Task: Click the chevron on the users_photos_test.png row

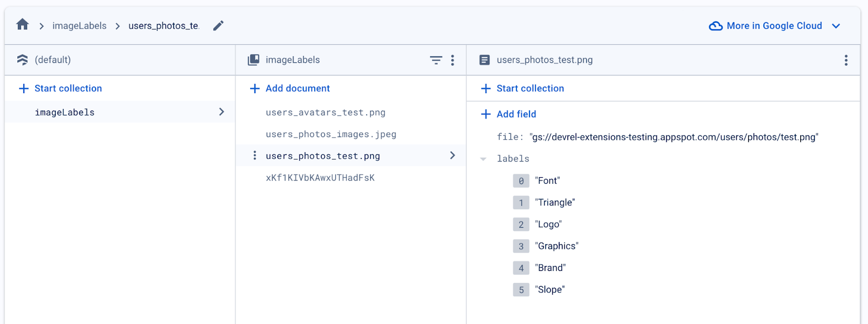Action: (x=452, y=155)
